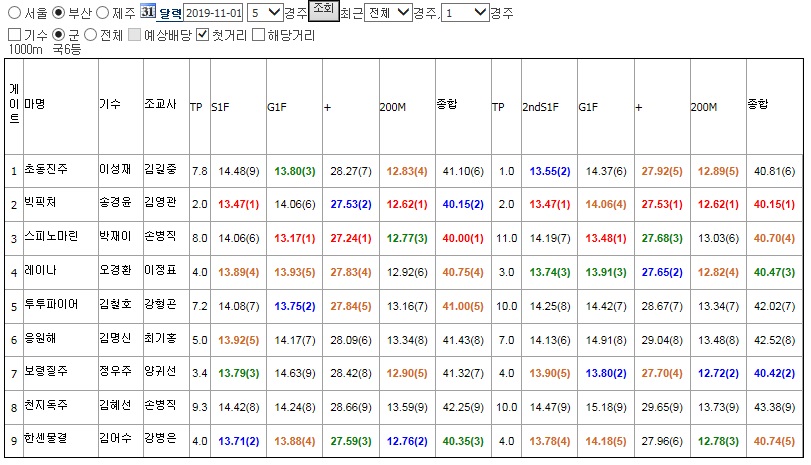Click jockey name 김명신
811x465 pixels.
115,338
